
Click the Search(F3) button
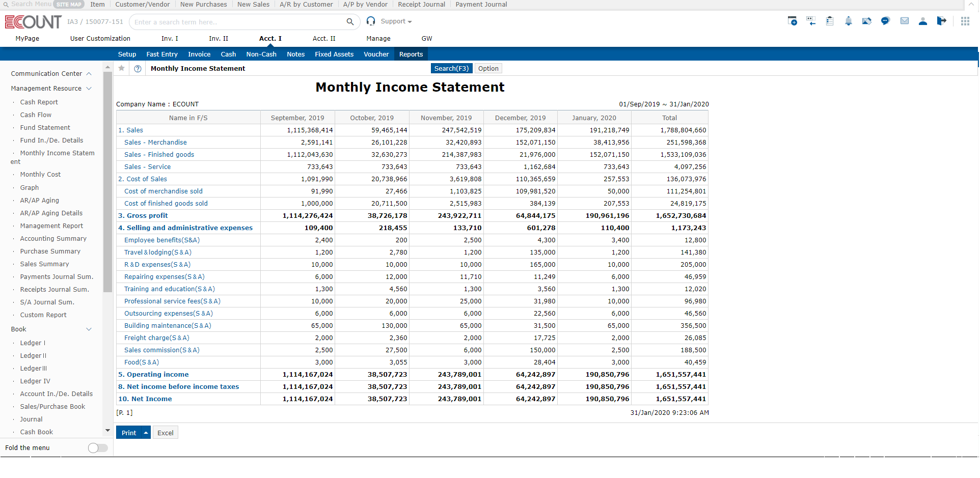(x=451, y=68)
